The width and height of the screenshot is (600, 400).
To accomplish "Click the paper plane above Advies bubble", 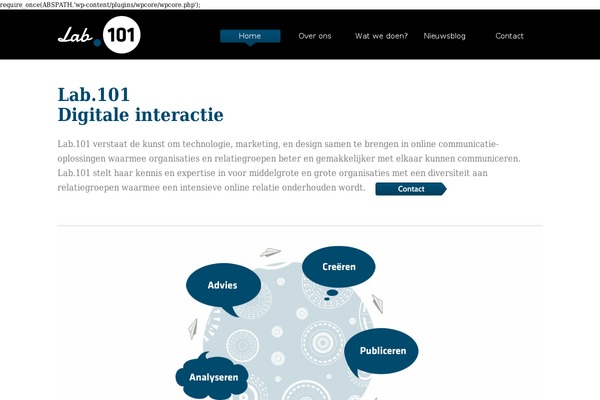I will click(x=270, y=252).
